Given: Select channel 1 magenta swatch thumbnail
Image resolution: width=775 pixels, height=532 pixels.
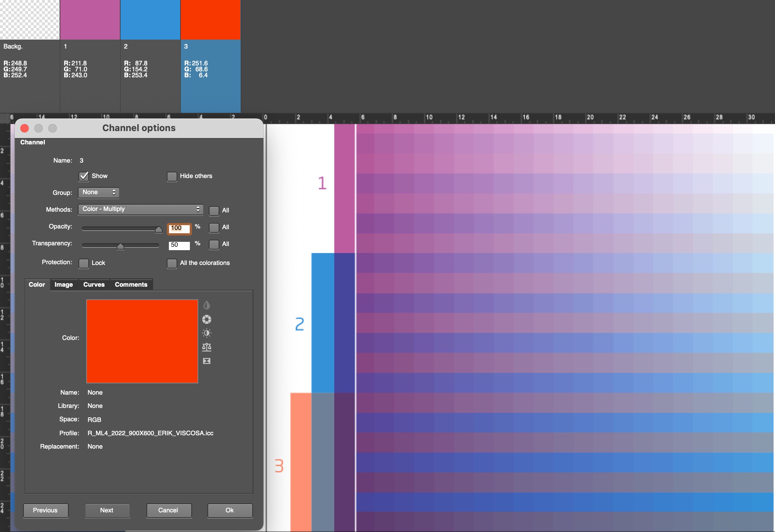Looking at the screenshot, I should tap(90, 20).
